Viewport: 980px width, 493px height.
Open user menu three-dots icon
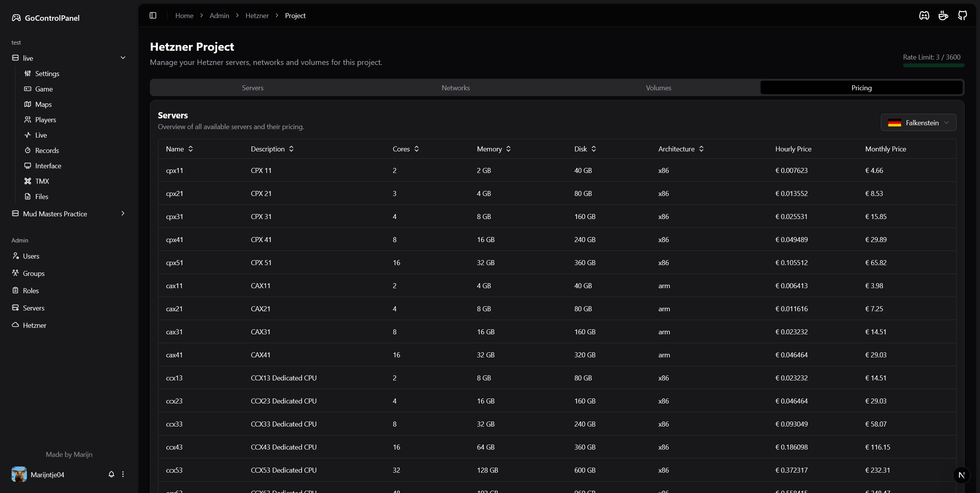[x=123, y=474]
